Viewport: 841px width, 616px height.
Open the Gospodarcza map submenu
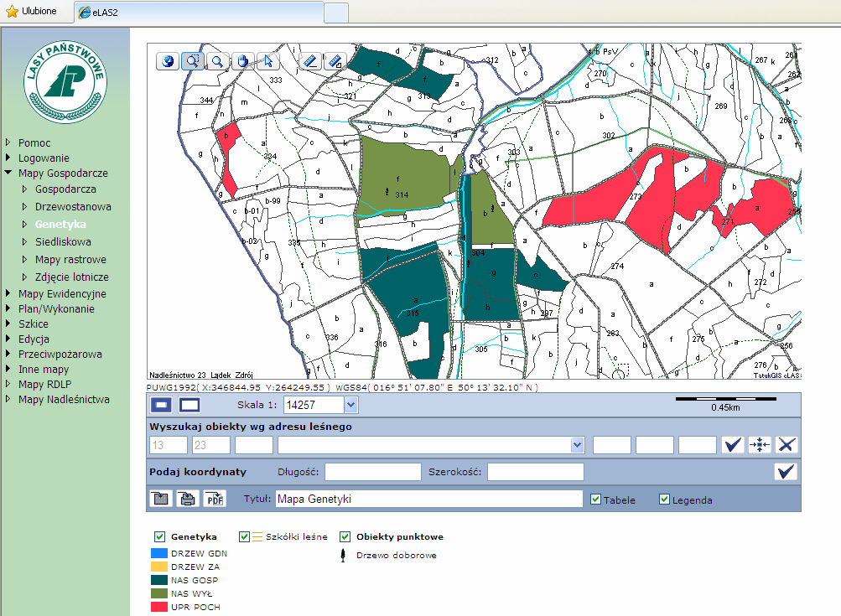[x=65, y=189]
